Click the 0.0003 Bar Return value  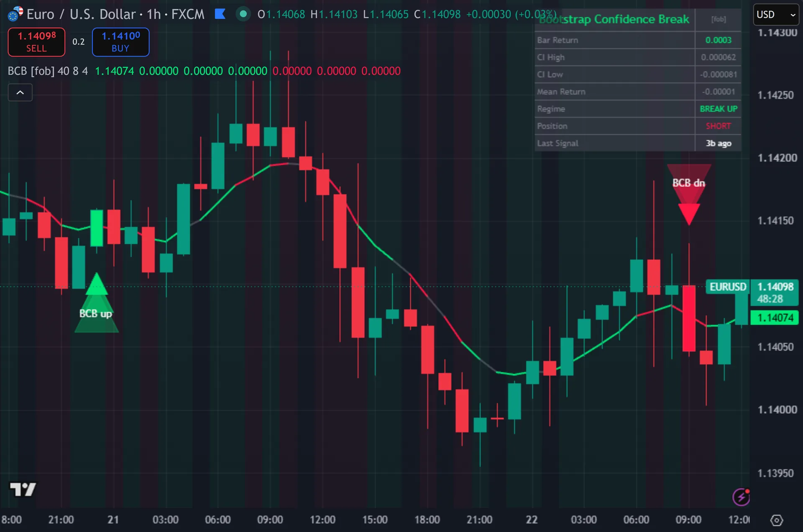point(718,40)
